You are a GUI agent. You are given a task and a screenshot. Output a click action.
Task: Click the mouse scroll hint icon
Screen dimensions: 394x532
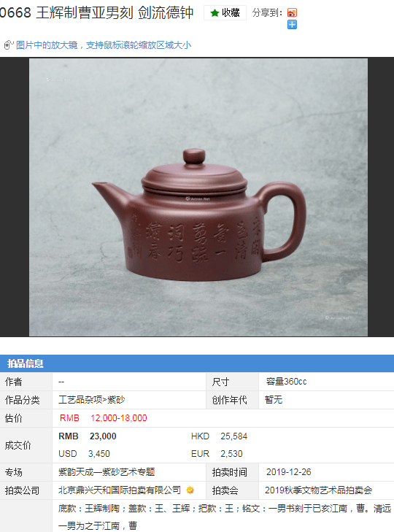click(8, 45)
